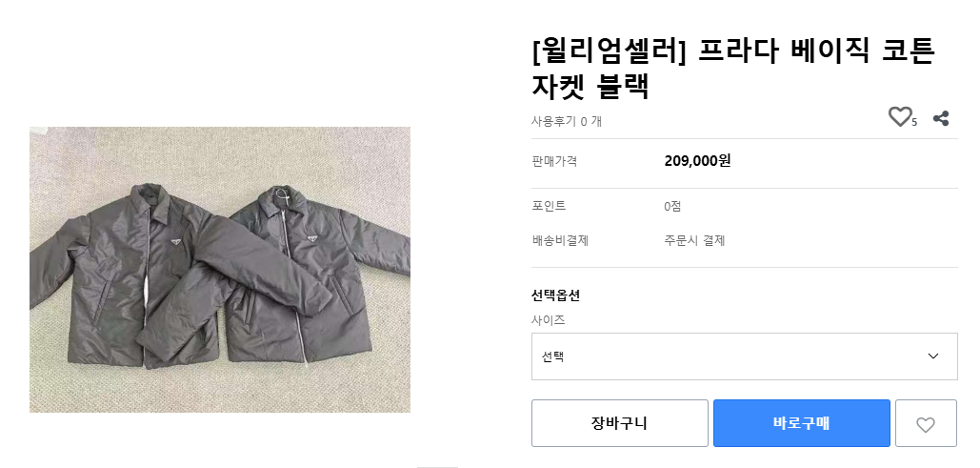Click the share icon beside the heart

coord(941,118)
